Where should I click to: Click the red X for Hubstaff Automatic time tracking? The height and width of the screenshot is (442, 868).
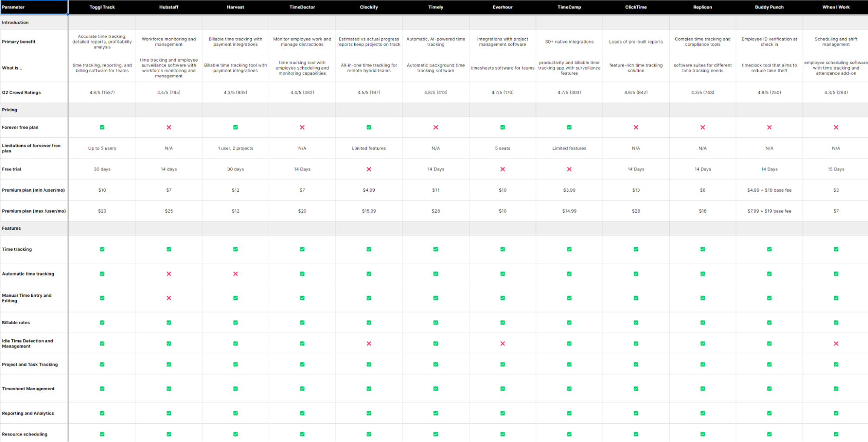point(168,273)
